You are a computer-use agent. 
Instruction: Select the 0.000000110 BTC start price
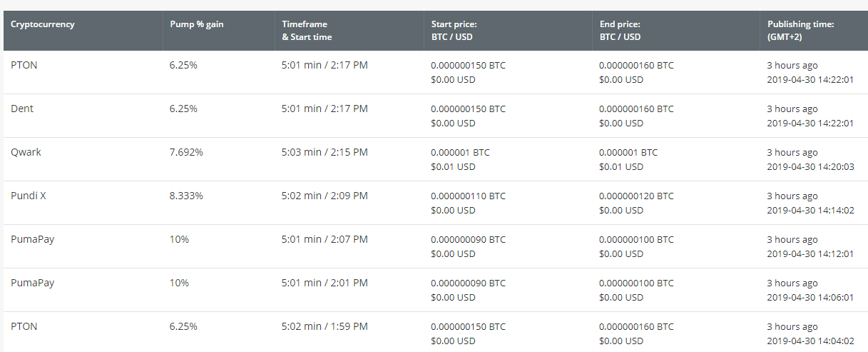[468, 196]
